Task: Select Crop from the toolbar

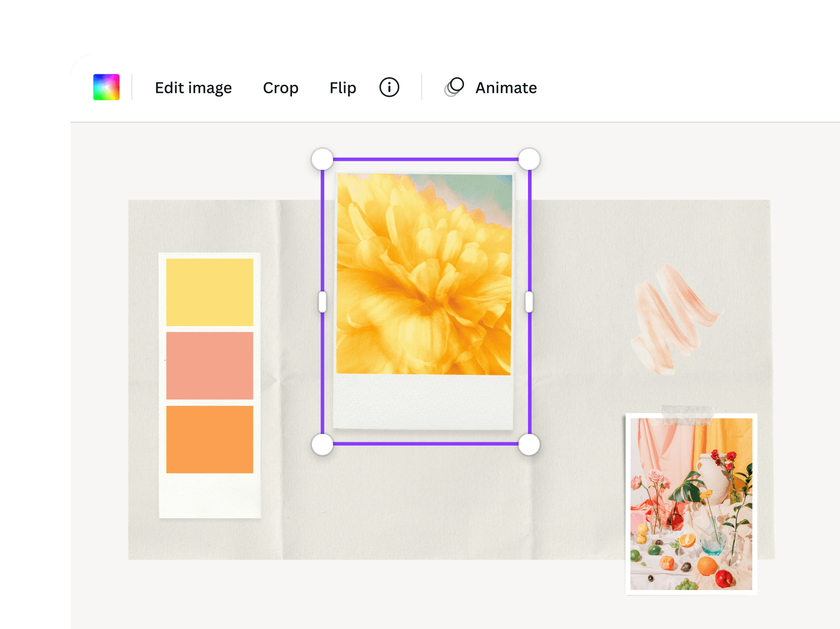Action: pos(280,87)
